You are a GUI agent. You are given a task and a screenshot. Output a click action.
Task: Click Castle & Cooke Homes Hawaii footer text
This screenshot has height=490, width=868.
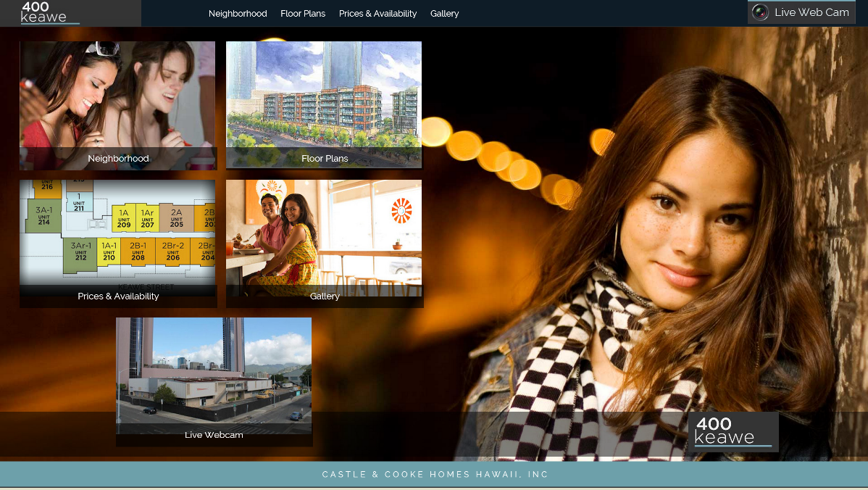click(435, 475)
